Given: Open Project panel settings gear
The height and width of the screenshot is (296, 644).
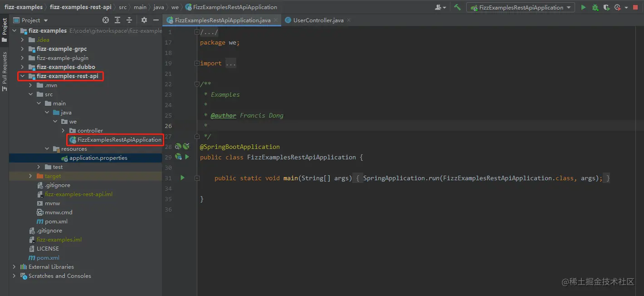Looking at the screenshot, I should 144,20.
